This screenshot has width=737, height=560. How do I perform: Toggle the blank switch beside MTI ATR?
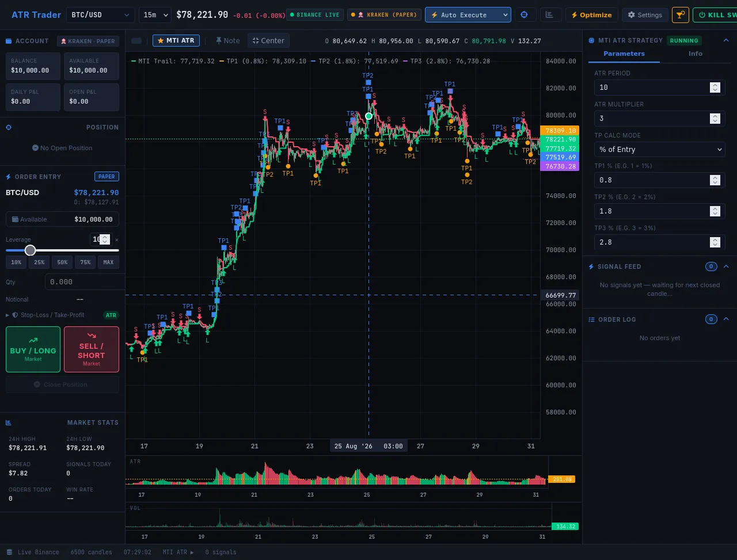tap(136, 40)
